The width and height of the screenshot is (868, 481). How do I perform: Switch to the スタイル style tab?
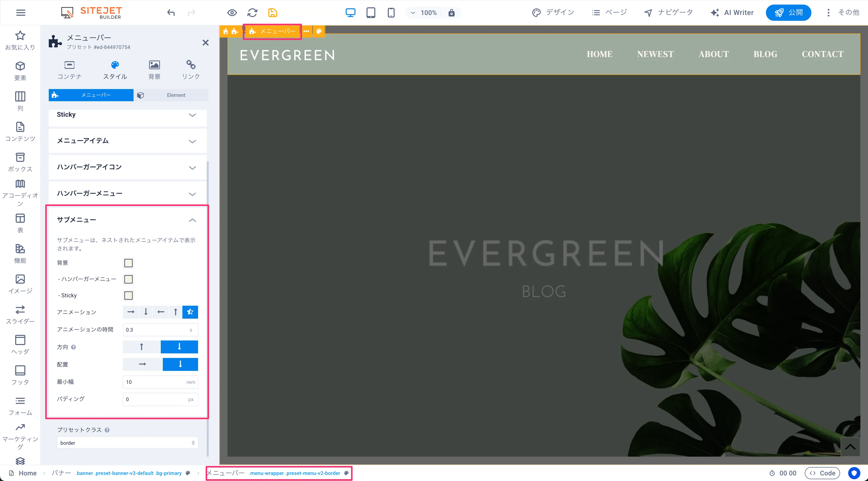coord(115,70)
